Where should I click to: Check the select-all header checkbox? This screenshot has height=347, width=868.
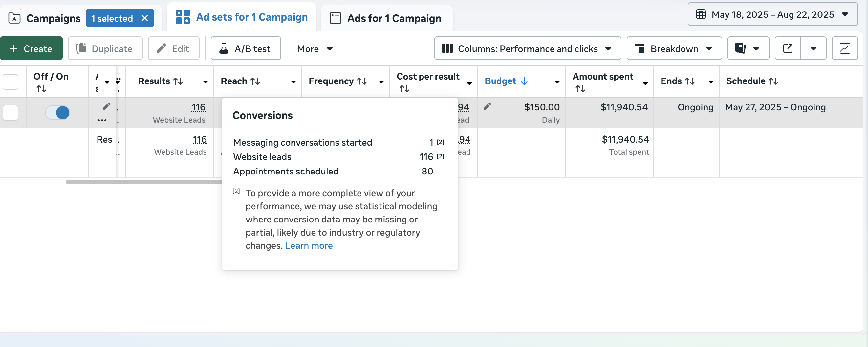[x=11, y=81]
